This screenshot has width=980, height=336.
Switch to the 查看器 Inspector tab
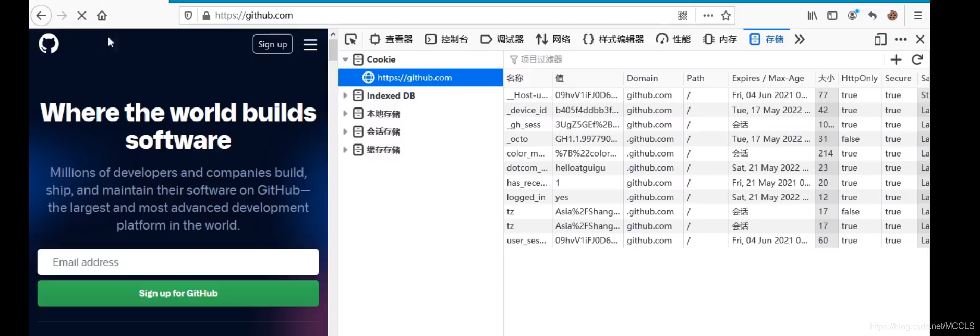coord(391,39)
